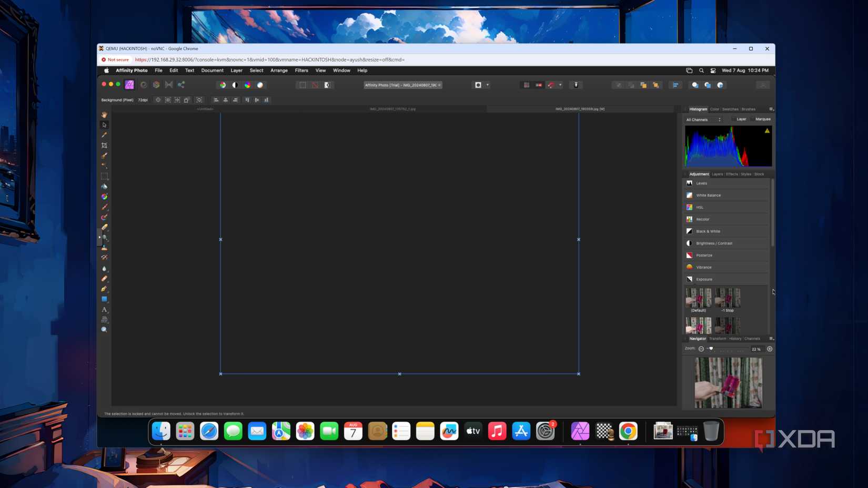Pick the Color Picker tool
The image size is (868, 488).
105,135
